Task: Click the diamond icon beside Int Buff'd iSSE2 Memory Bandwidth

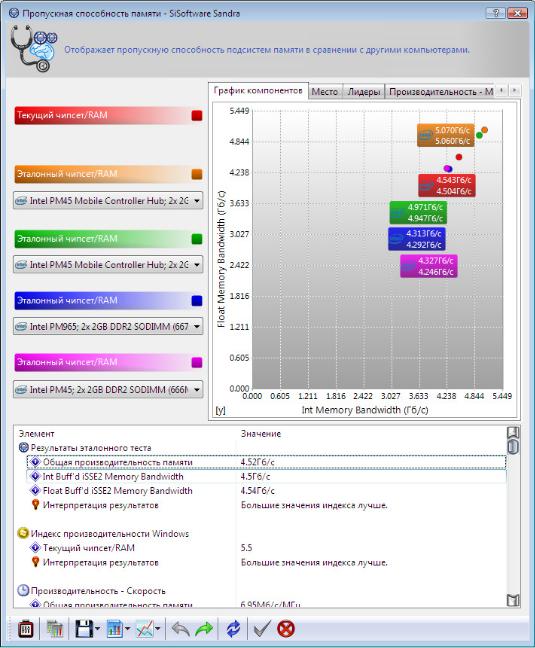Action: click(35, 476)
